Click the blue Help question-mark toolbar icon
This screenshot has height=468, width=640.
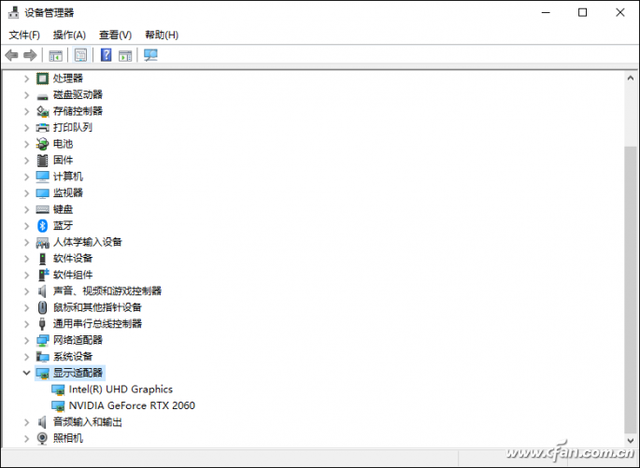[x=106, y=55]
